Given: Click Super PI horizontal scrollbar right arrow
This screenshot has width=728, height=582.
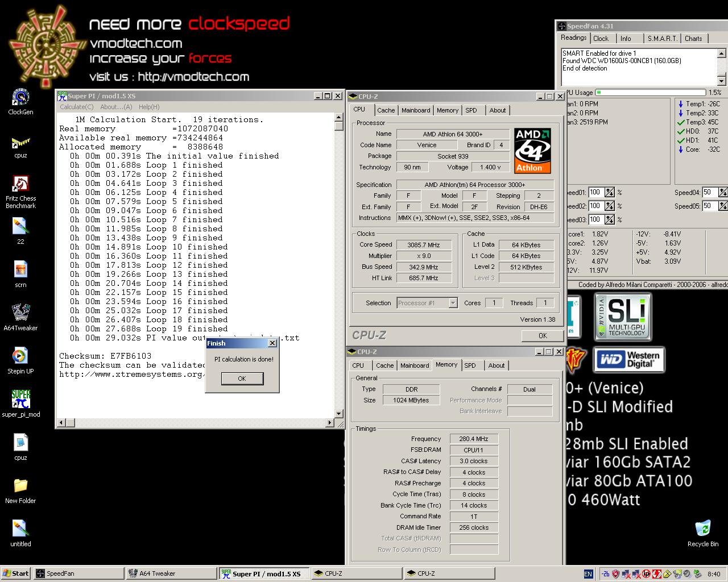Looking at the screenshot, I should (330, 423).
